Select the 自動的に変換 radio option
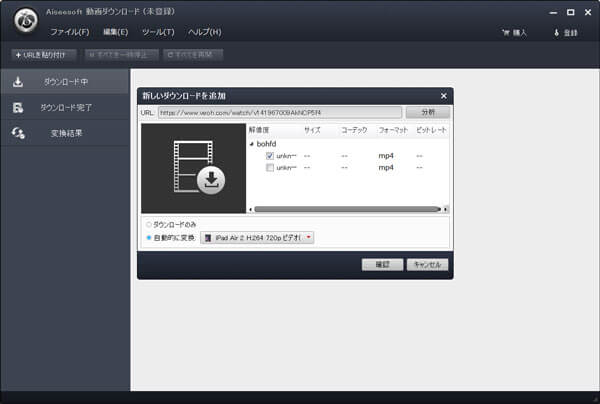This screenshot has height=404, width=600. (149, 238)
